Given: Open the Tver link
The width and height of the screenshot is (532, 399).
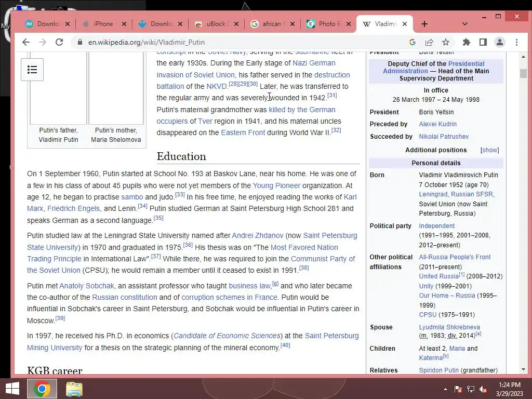Looking at the screenshot, I should point(205,121).
